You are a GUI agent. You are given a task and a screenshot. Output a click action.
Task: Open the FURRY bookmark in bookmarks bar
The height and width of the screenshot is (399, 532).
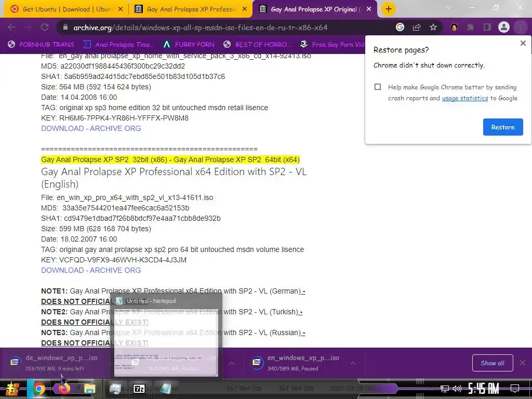[x=189, y=45]
